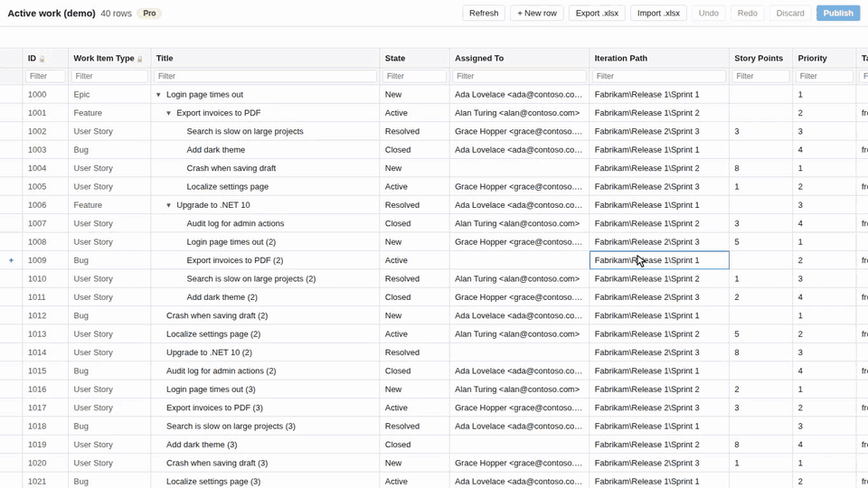Select 'Upgrade to .NET 10 (2)' title
The height and width of the screenshot is (488, 868).
coord(209,352)
